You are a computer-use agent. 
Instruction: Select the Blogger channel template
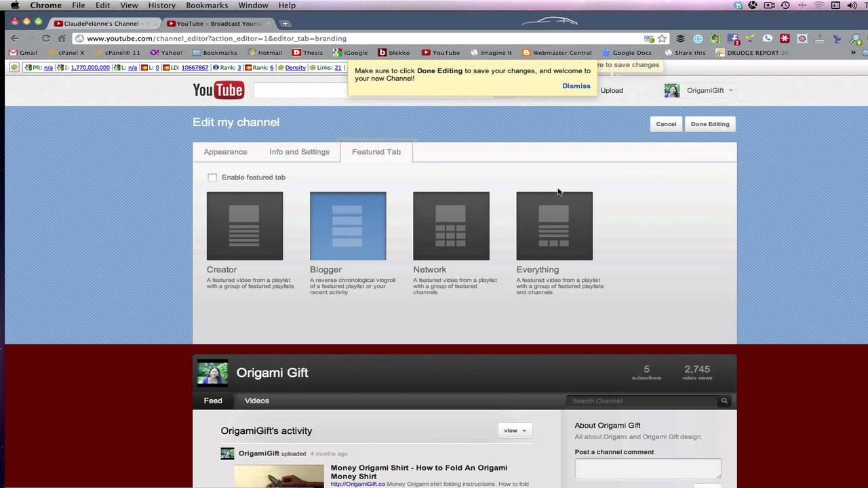pyautogui.click(x=348, y=226)
